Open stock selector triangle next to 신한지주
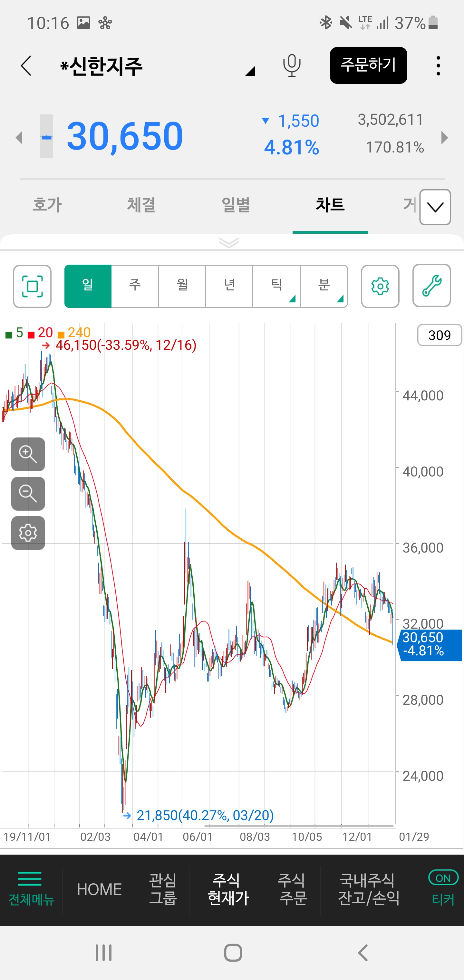The width and height of the screenshot is (464, 980). pyautogui.click(x=250, y=71)
